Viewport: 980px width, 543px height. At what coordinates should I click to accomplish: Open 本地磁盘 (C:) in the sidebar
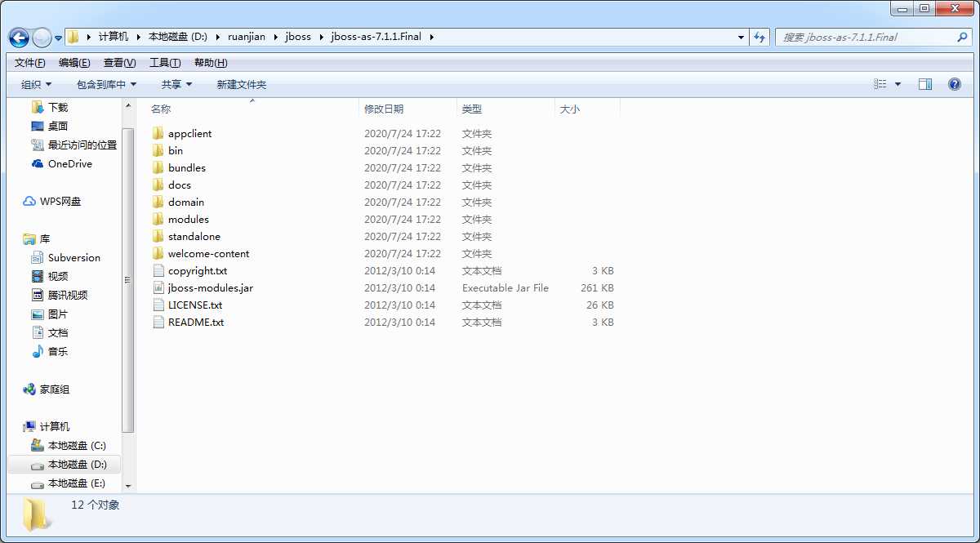pos(77,445)
